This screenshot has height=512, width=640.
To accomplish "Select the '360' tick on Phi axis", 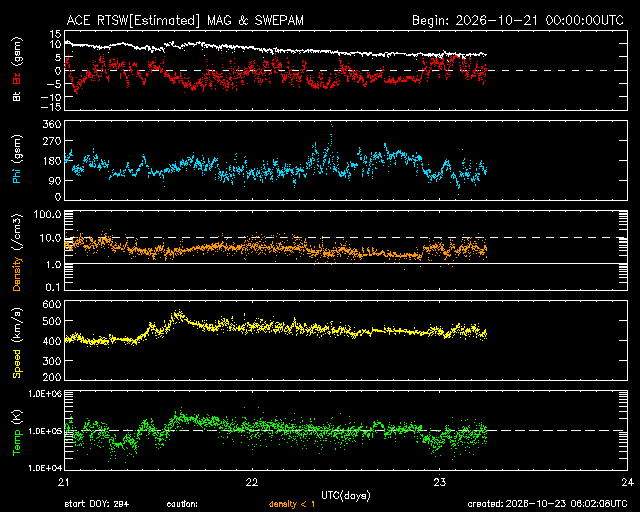I will (52, 124).
